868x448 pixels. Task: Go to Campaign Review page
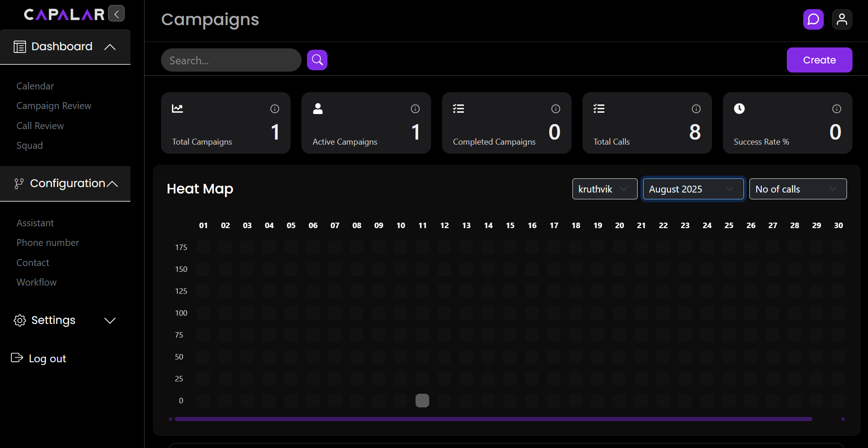point(54,106)
